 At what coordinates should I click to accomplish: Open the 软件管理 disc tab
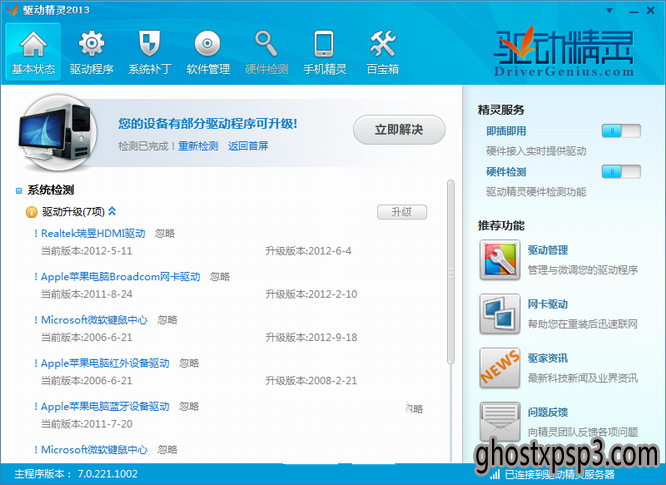(208, 52)
